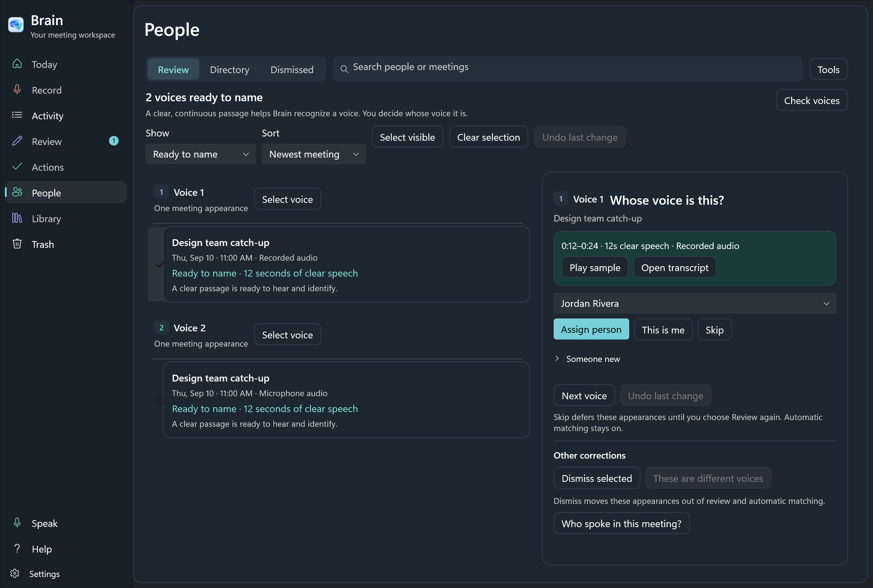Click Assign person
This screenshot has width=873, height=588.
[x=591, y=329]
